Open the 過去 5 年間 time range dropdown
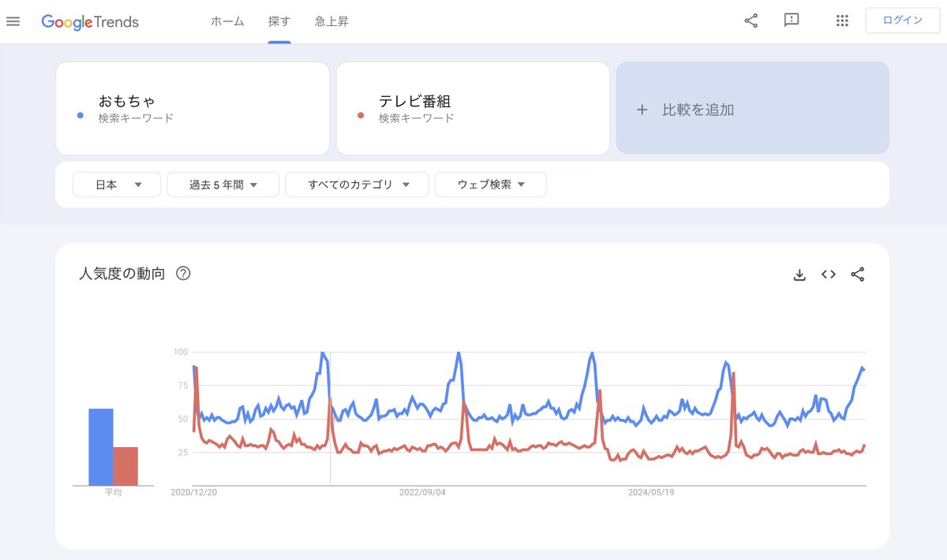Viewport: 947px width, 560px height. (x=223, y=185)
